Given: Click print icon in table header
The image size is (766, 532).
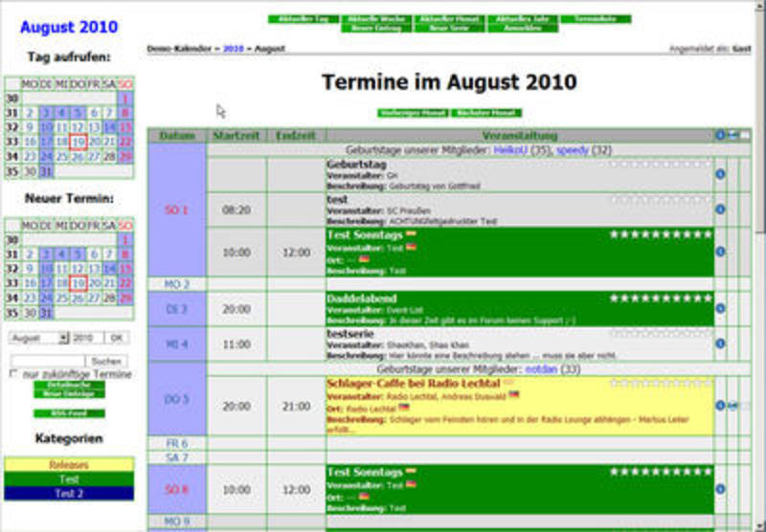Looking at the screenshot, I should tap(732, 136).
